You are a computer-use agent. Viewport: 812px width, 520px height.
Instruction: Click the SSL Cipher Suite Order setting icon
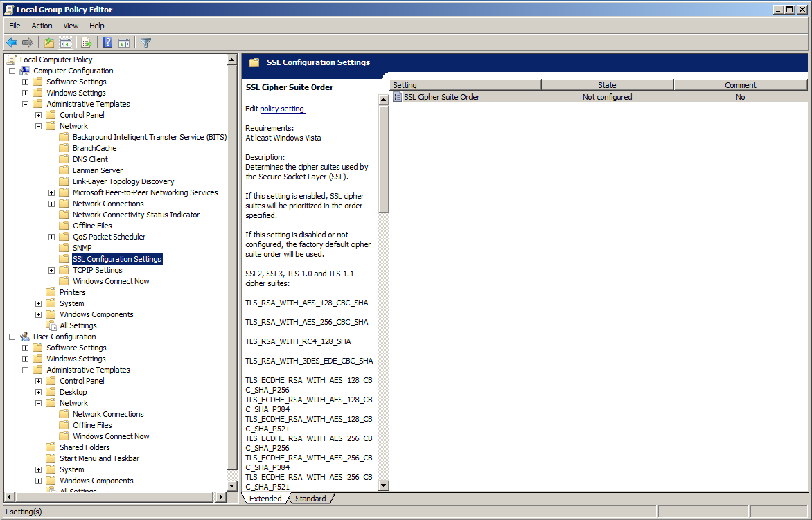coord(397,97)
